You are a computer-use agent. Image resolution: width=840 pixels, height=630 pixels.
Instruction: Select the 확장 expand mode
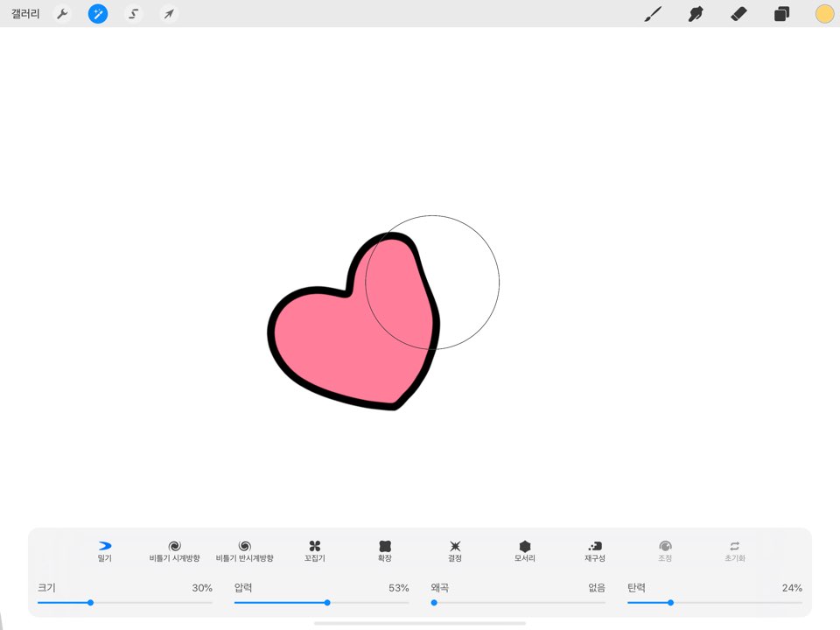[385, 551]
